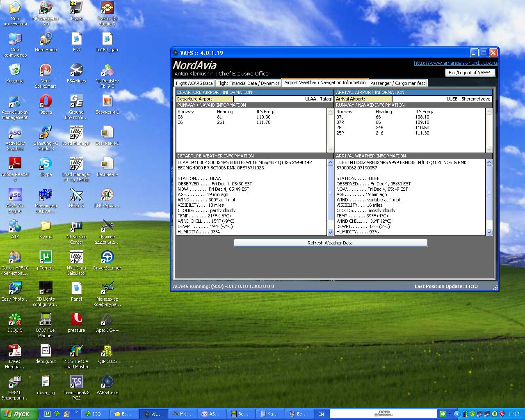
Task: Select the 3D Lights configuration icon
Action: [x=46, y=294]
